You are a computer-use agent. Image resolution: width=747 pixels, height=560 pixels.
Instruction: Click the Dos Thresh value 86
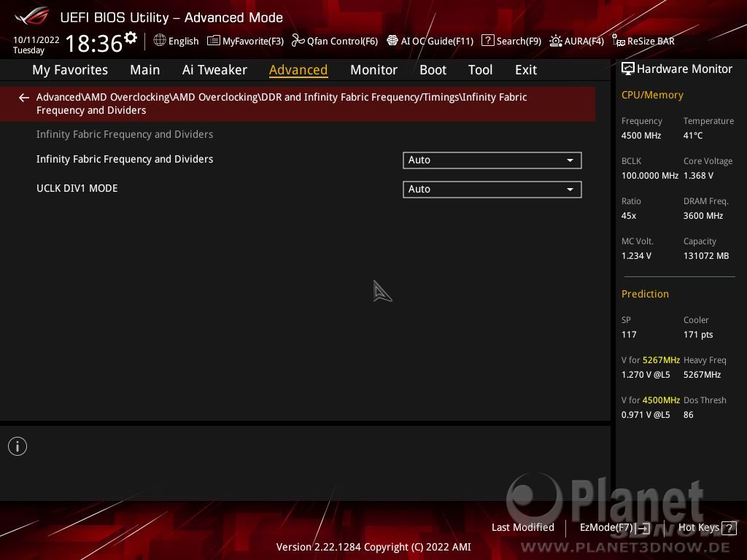pyautogui.click(x=689, y=415)
